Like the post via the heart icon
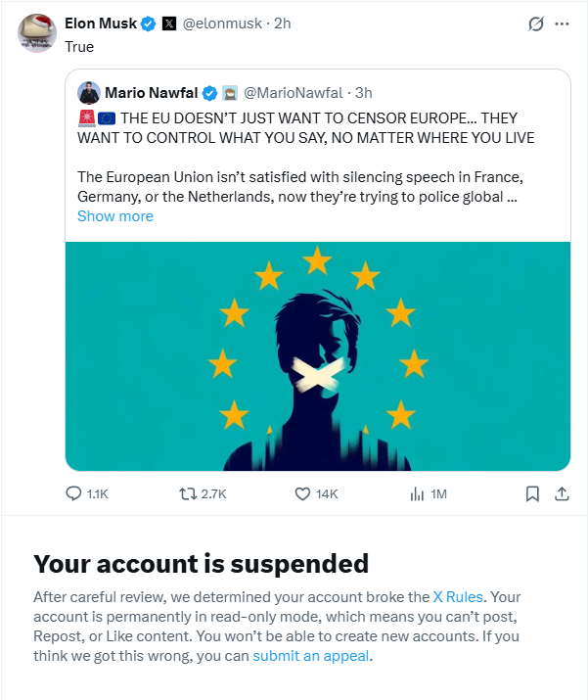This screenshot has width=588, height=700. tap(302, 494)
